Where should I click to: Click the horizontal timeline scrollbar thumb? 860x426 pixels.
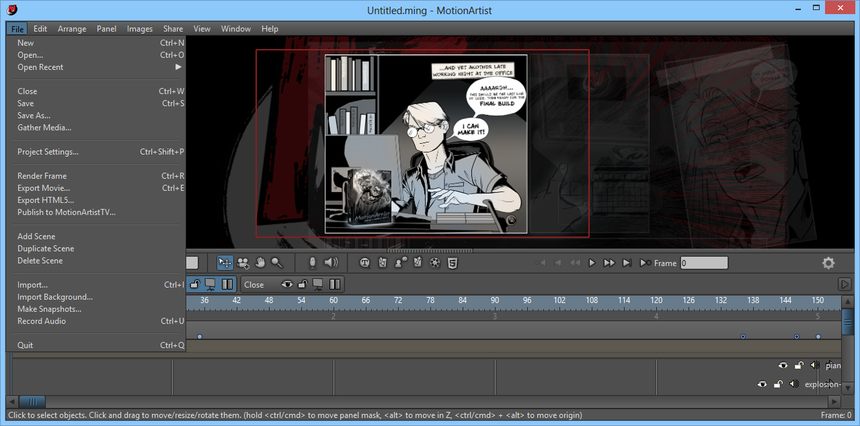[32, 402]
